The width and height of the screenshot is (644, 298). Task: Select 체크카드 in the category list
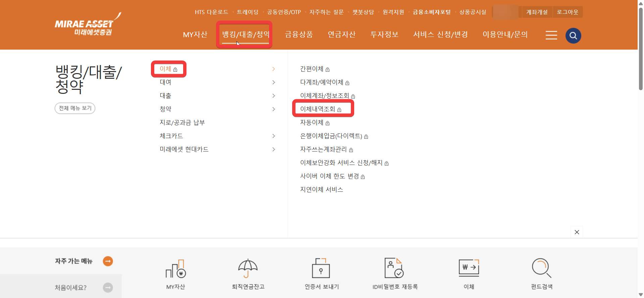(x=171, y=136)
